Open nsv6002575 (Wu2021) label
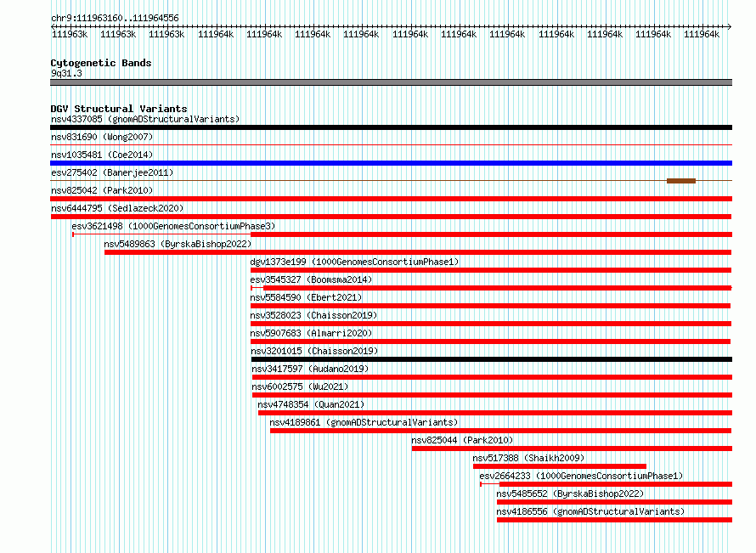Screen dimensions: 756x553 [x=300, y=387]
